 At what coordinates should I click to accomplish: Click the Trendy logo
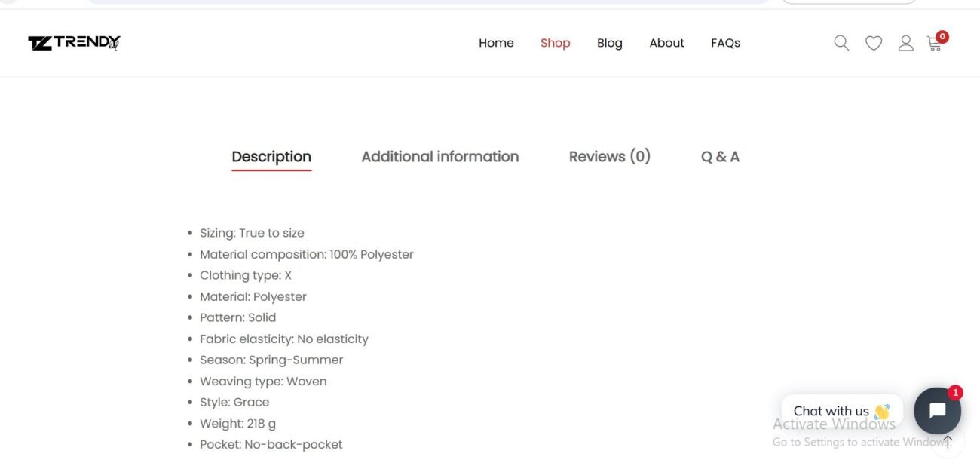75,43
